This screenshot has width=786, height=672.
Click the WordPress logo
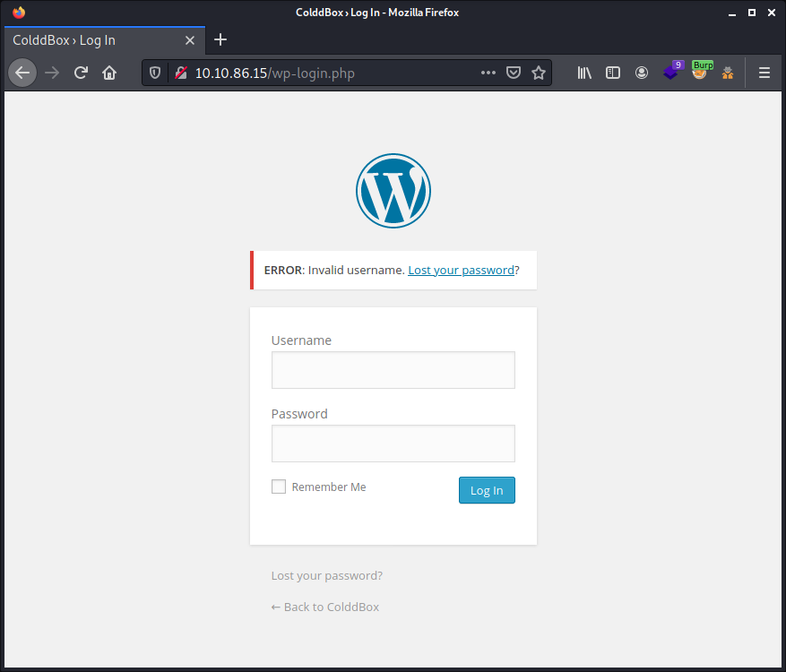pos(393,191)
